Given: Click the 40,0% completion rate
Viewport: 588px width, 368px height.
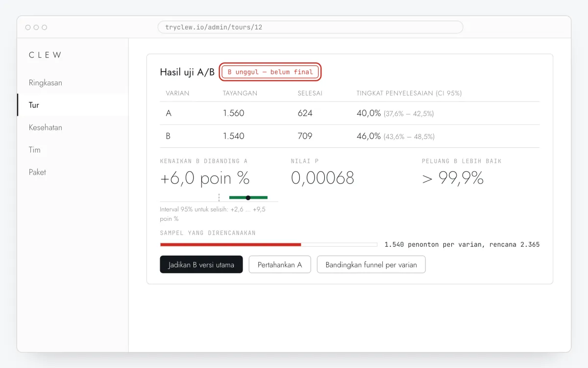Looking at the screenshot, I should [368, 113].
